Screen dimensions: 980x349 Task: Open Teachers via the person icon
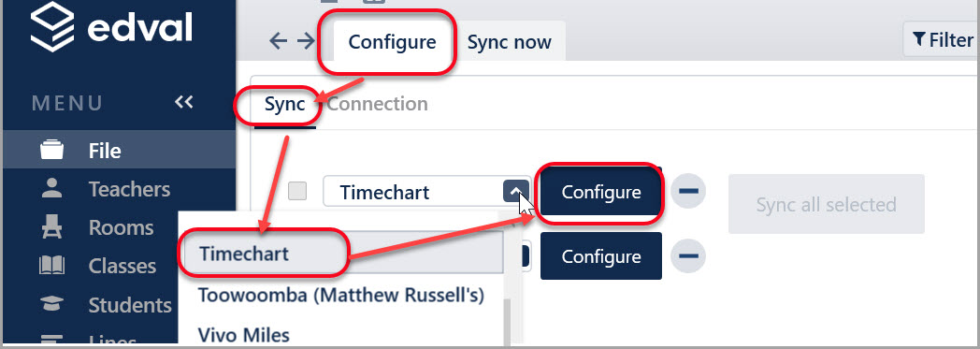[x=51, y=189]
